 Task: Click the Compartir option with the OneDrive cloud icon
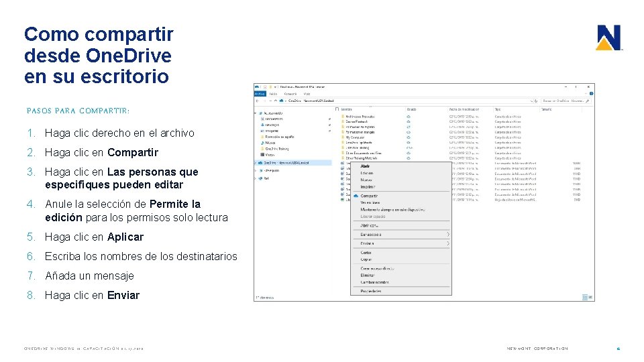366,196
